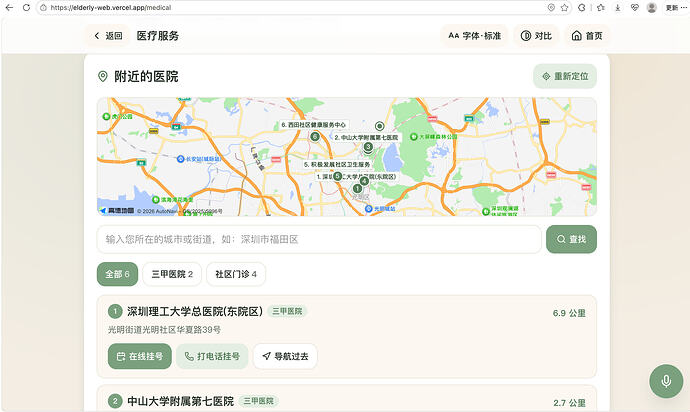The image size is (690, 412).
Task: Select map marker number 1
Action: coord(357,188)
